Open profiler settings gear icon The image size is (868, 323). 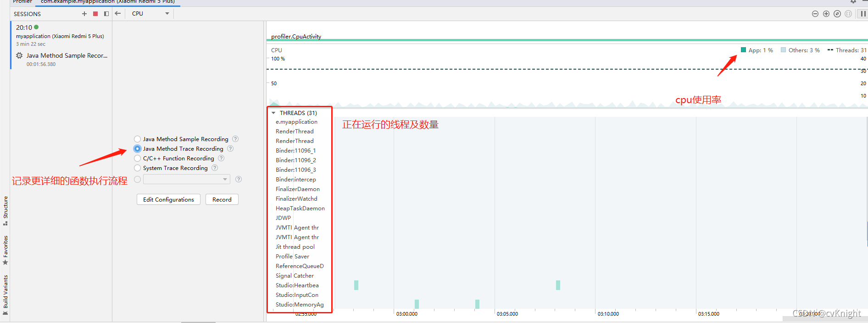[853, 1]
